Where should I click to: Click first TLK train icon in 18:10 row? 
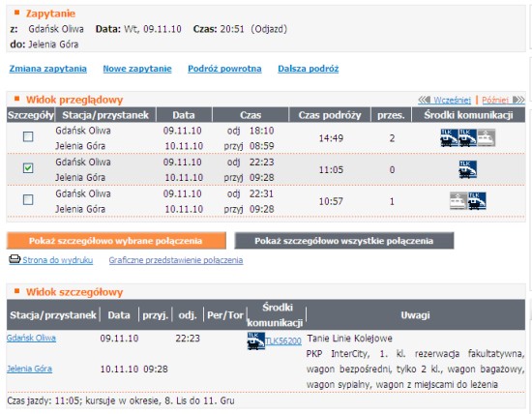(449, 137)
